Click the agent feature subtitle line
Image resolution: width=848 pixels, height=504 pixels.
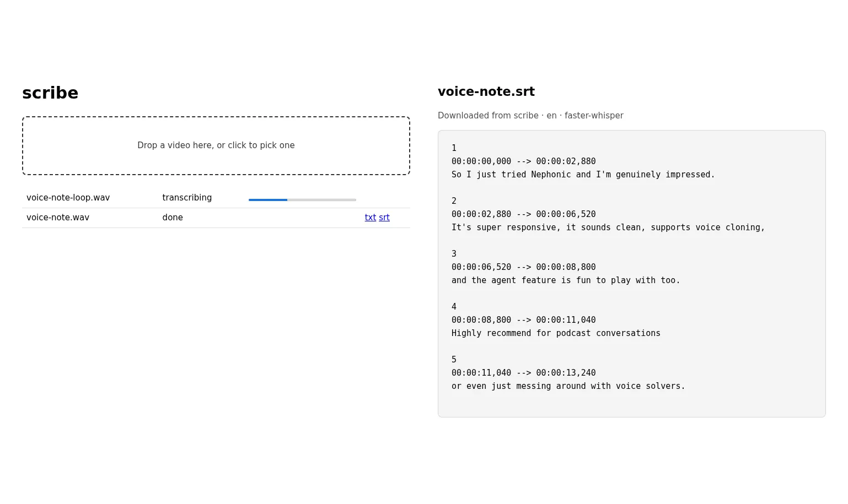pyautogui.click(x=566, y=280)
